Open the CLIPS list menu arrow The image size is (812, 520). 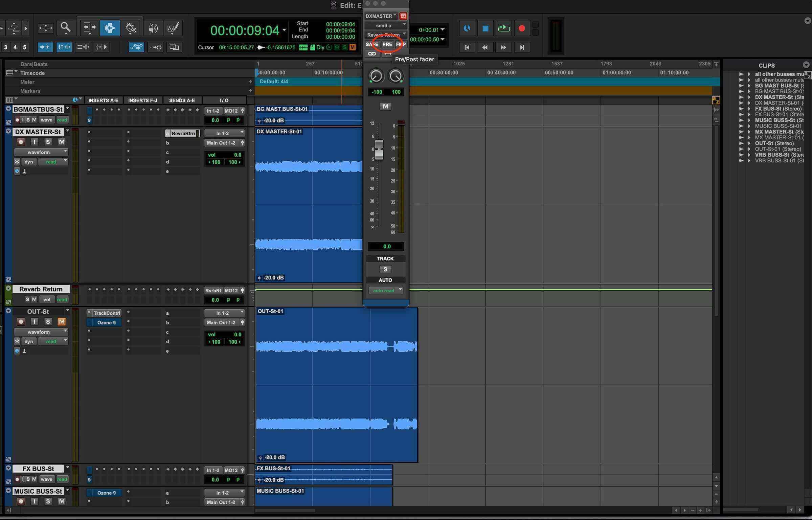click(x=806, y=65)
